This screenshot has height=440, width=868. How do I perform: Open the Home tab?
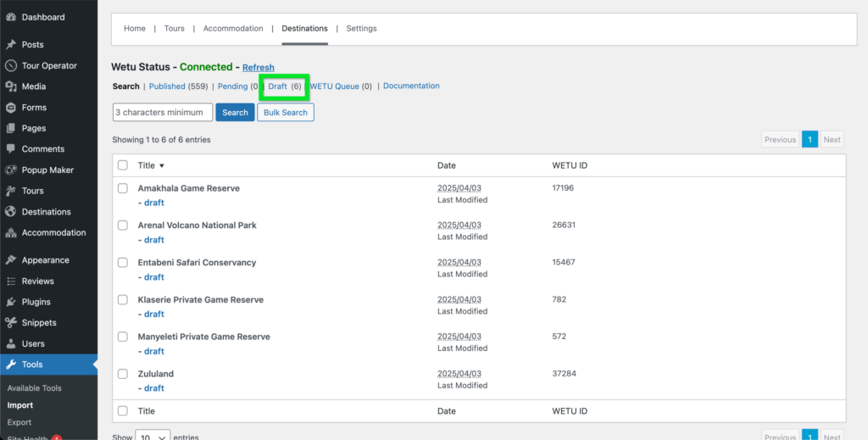click(135, 28)
